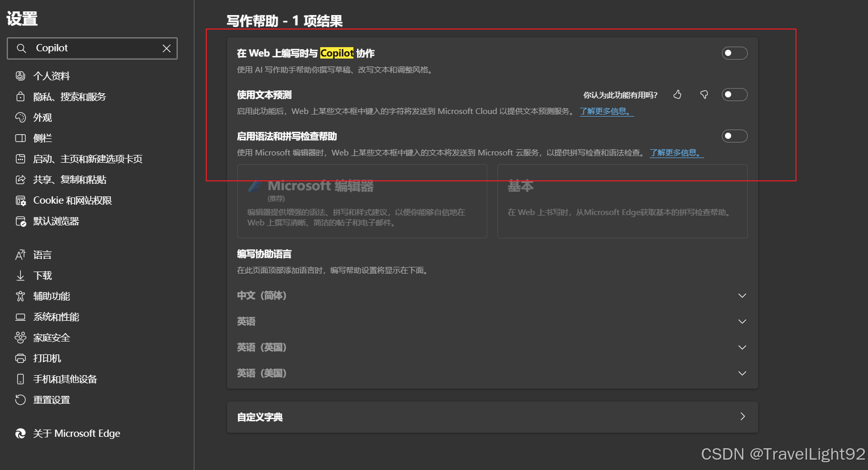Expand the 中文（简体） language row chevron

tap(742, 295)
